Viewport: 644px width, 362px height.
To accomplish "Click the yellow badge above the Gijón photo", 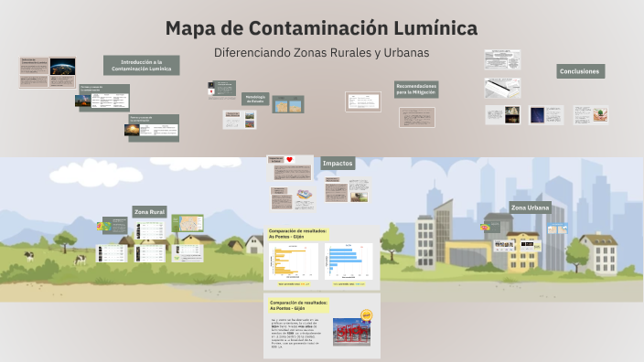I will point(366,315).
